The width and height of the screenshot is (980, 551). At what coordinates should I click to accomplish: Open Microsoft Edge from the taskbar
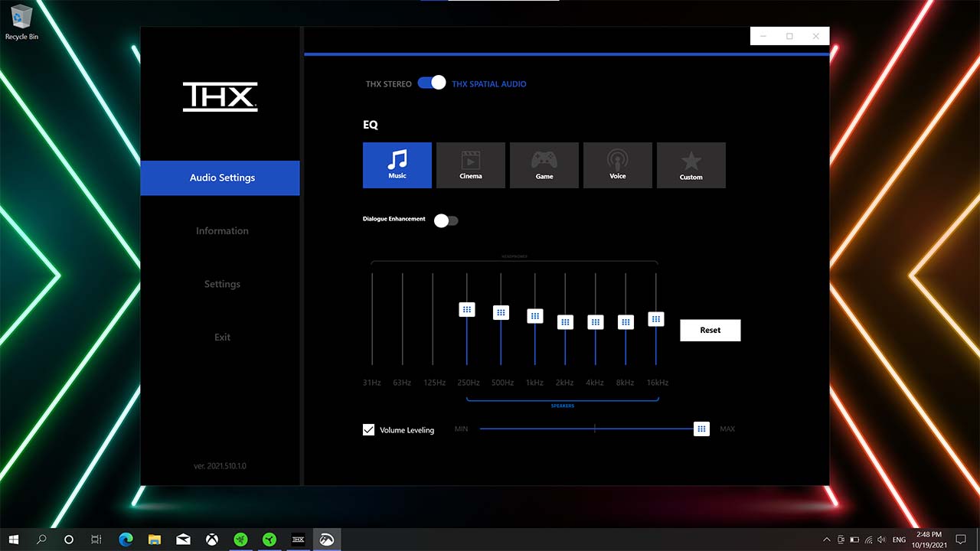[x=126, y=540]
